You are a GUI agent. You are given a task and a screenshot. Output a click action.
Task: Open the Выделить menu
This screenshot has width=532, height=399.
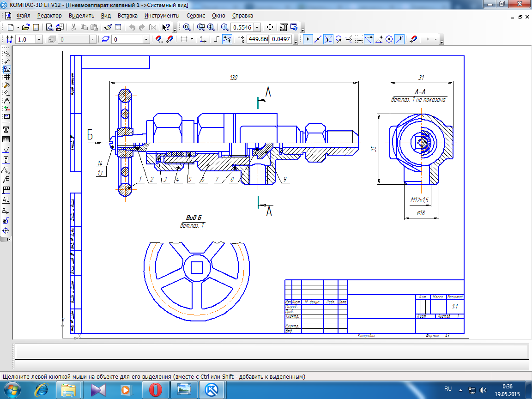pos(81,16)
